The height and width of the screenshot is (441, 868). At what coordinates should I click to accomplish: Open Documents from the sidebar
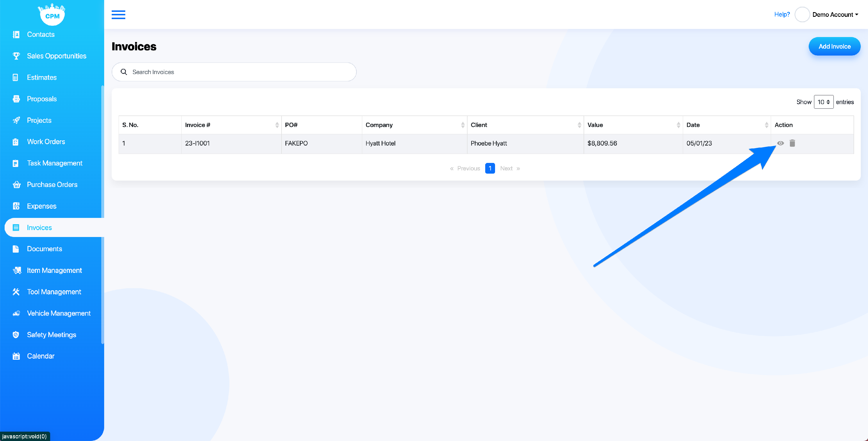pyautogui.click(x=44, y=249)
